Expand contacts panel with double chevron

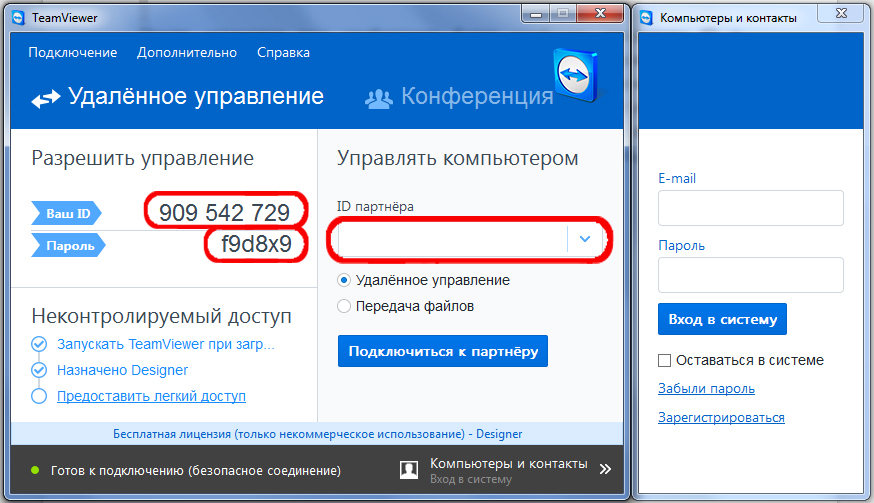(605, 469)
